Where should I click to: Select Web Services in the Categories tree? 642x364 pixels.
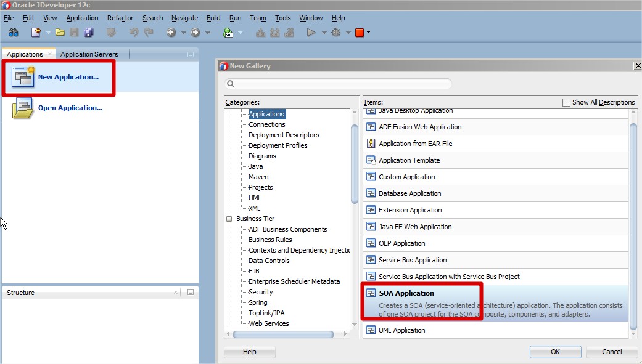(x=268, y=323)
